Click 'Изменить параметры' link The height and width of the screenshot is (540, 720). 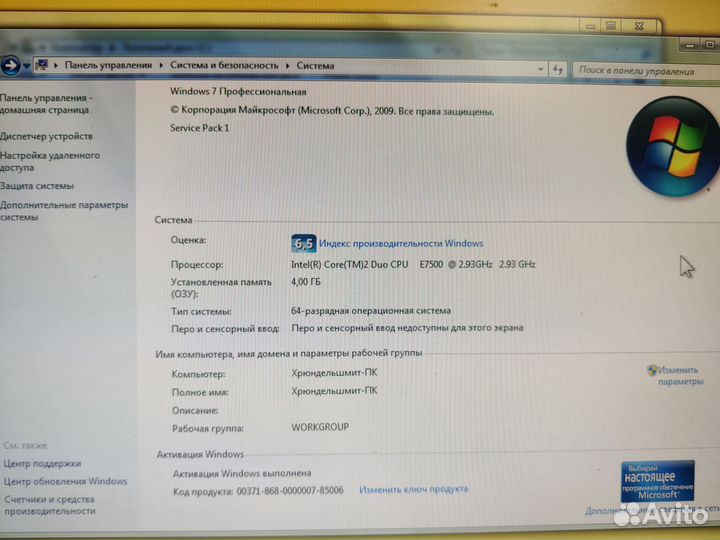(x=681, y=376)
